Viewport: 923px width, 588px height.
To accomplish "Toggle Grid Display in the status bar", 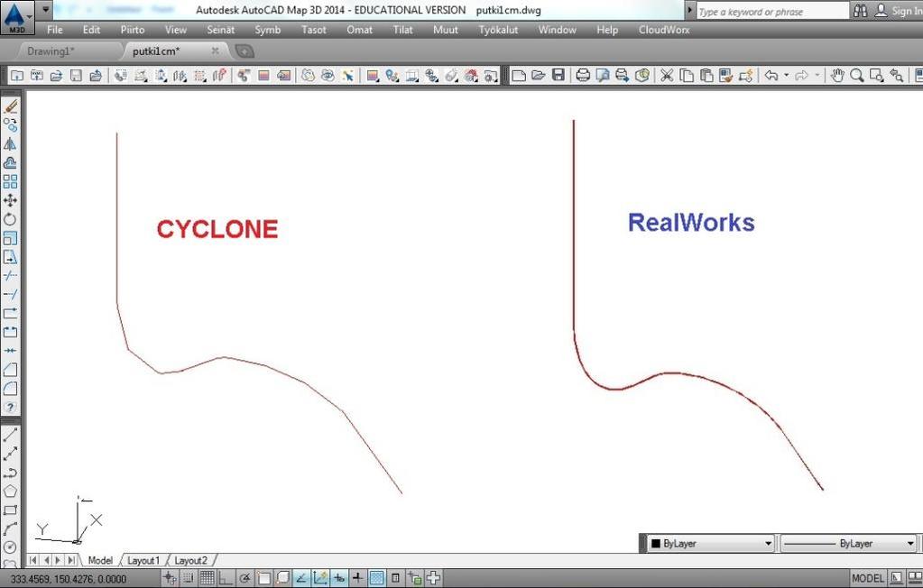I will [x=207, y=578].
